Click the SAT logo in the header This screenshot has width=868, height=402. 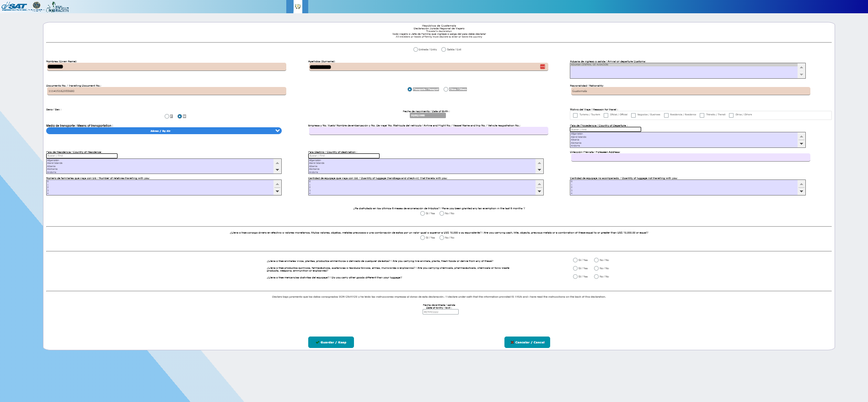15,6
